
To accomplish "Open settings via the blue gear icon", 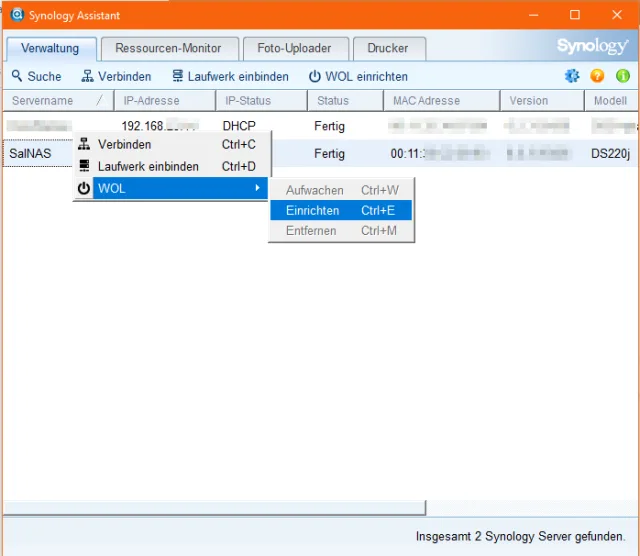I will 572,76.
